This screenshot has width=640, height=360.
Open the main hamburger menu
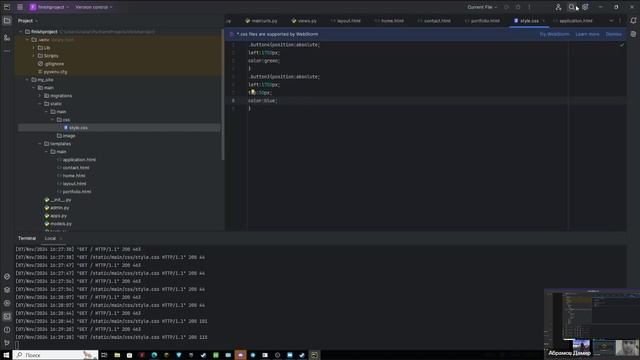(x=20, y=7)
